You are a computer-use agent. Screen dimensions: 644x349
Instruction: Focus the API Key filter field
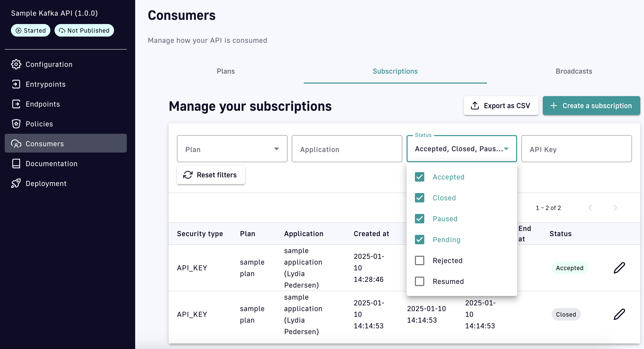(x=576, y=149)
